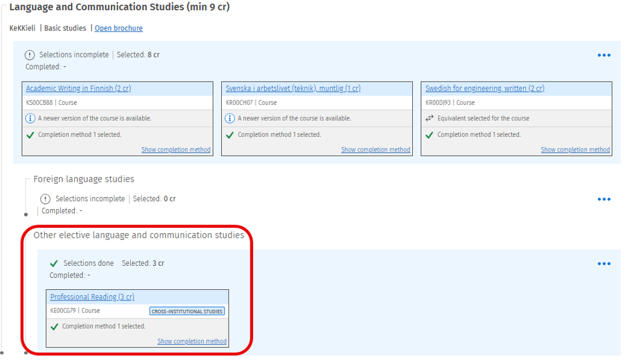Viewport: 628px width, 364px height.
Task: Show completion method for Professional Reading
Action: click(192, 341)
